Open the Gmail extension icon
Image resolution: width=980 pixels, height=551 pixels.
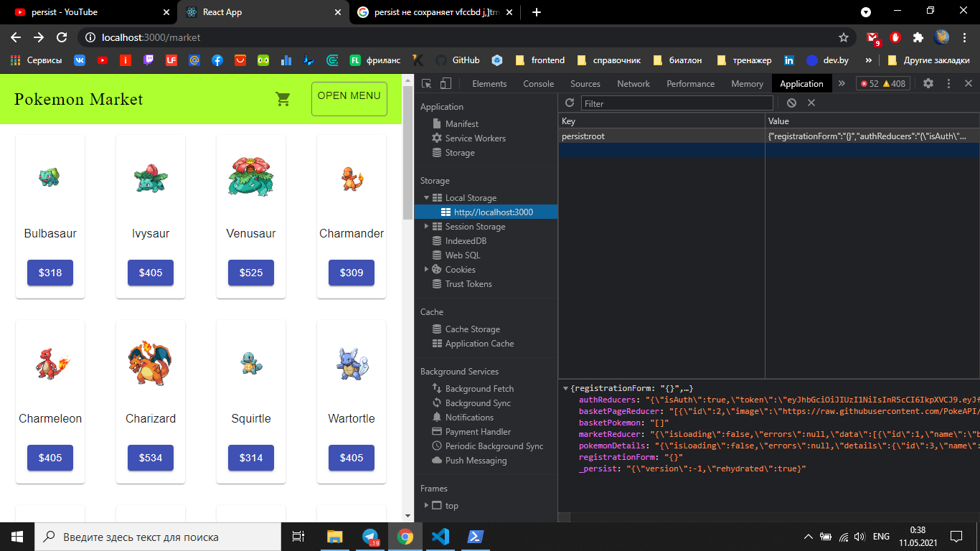[x=872, y=37]
